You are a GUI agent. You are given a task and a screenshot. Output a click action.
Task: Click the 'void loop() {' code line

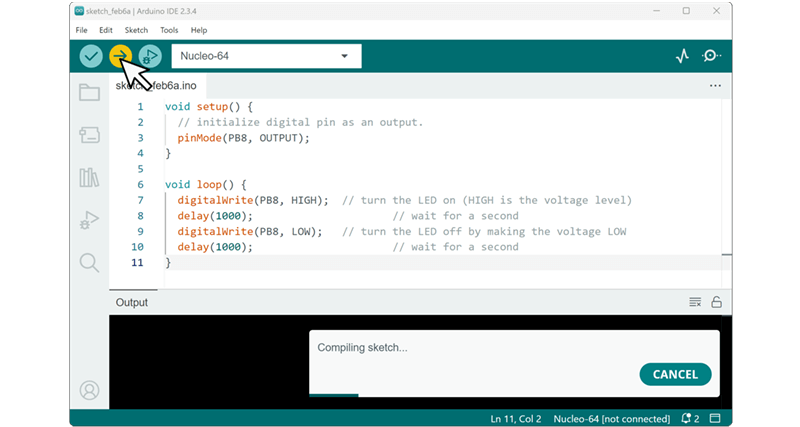point(206,184)
